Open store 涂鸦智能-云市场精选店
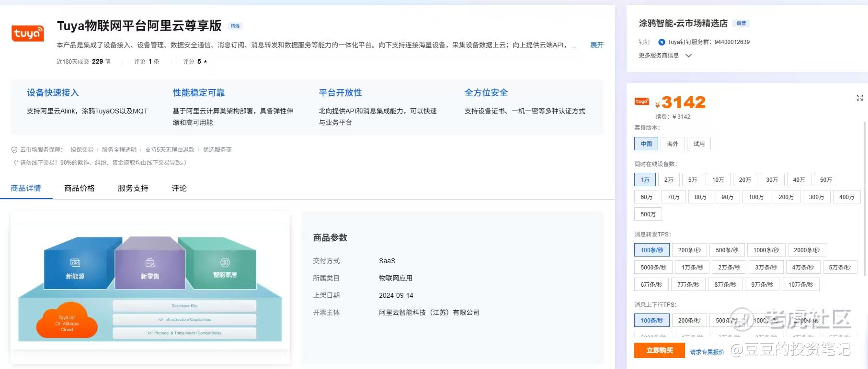 tap(683, 23)
